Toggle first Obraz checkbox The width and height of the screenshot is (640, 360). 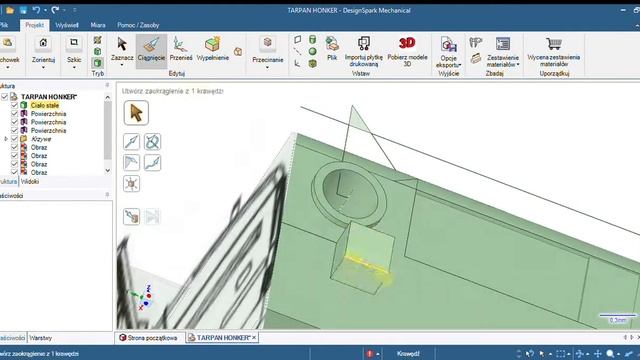[14, 147]
